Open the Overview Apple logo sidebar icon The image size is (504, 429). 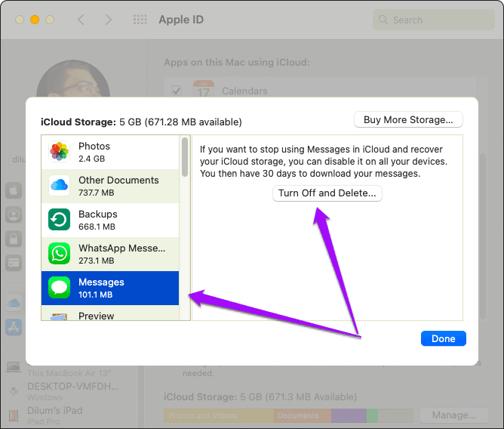click(14, 190)
